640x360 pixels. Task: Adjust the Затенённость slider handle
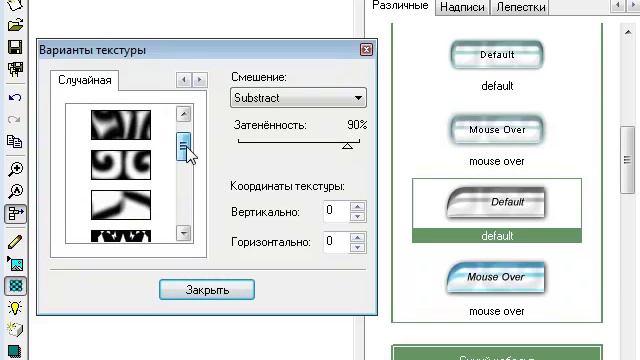point(347,145)
